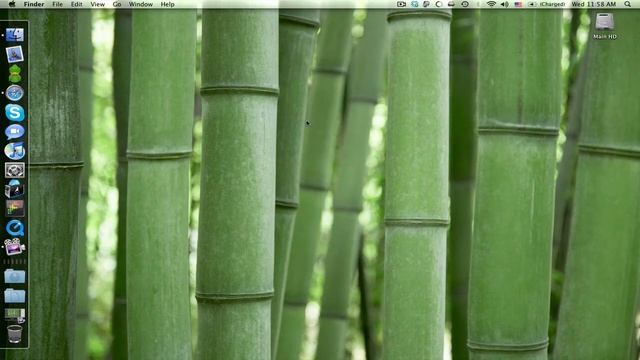Image resolution: width=640 pixels, height=360 pixels.
Task: Open the US flag input menu
Action: [x=518, y=4]
